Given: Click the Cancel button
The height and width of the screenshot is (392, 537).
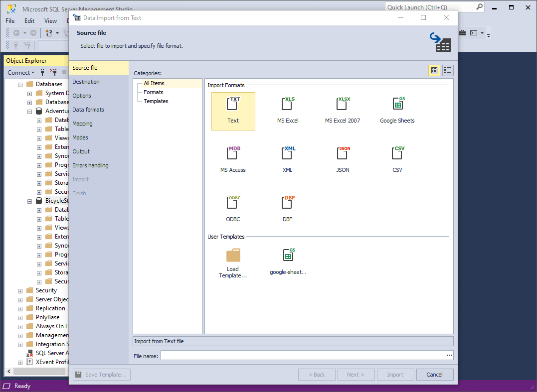Looking at the screenshot, I should 434,374.
